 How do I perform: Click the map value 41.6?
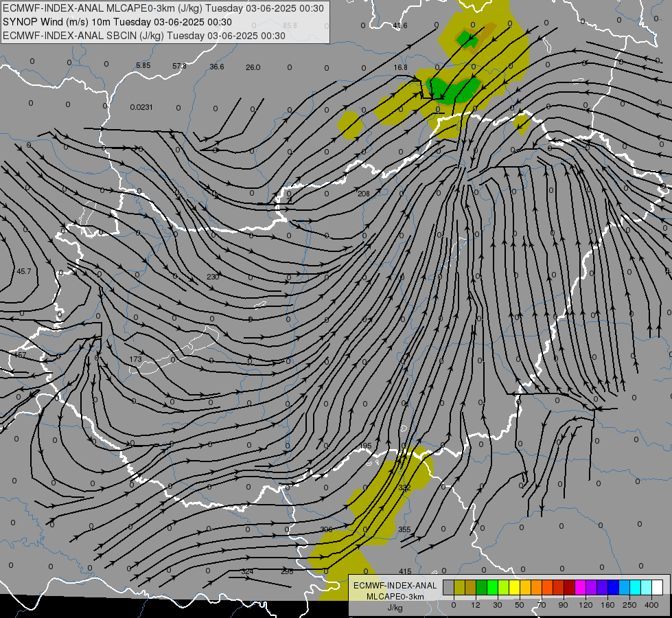[x=400, y=25]
